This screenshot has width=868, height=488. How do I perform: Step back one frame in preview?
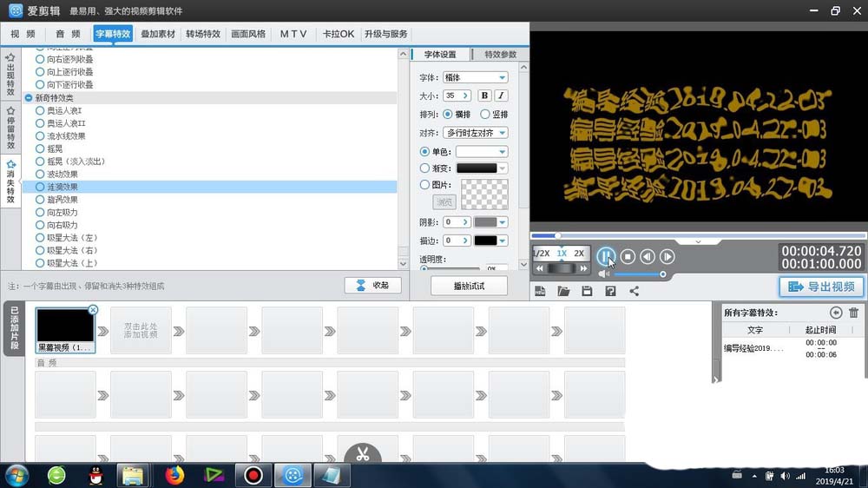click(x=648, y=256)
